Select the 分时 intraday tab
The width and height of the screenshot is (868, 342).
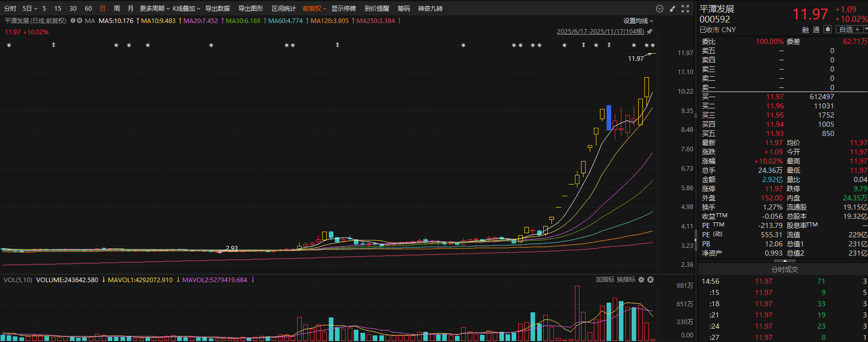(10, 9)
